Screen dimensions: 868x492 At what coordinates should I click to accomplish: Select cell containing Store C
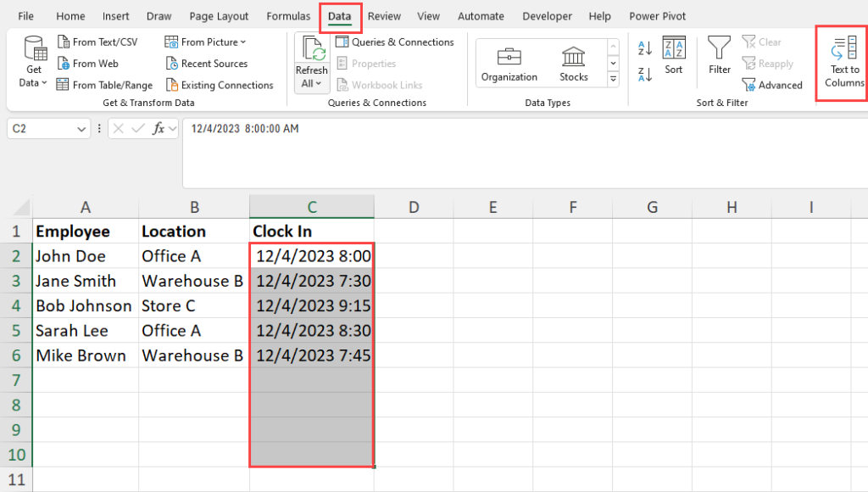coord(194,306)
